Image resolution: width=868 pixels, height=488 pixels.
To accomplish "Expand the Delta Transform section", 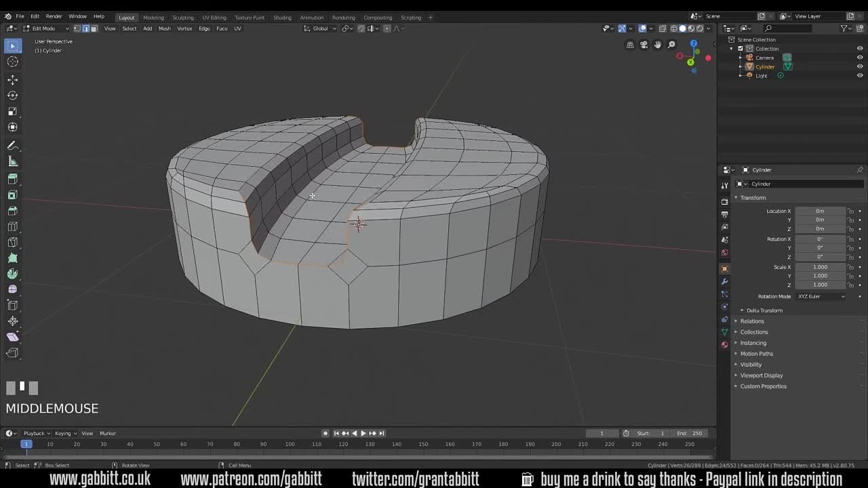I will tap(764, 310).
